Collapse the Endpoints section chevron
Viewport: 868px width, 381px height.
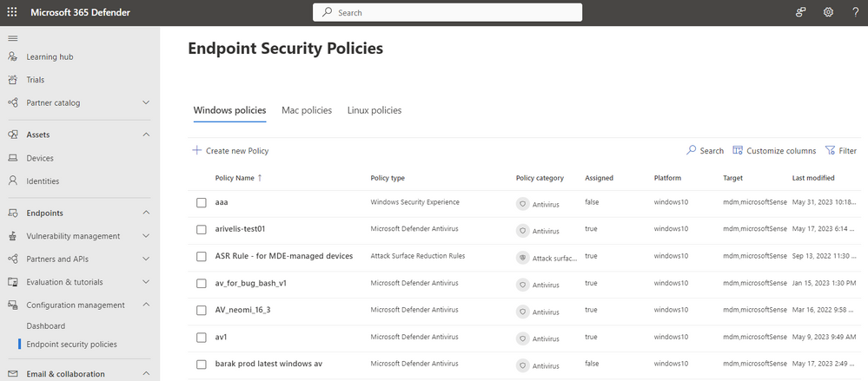146,213
